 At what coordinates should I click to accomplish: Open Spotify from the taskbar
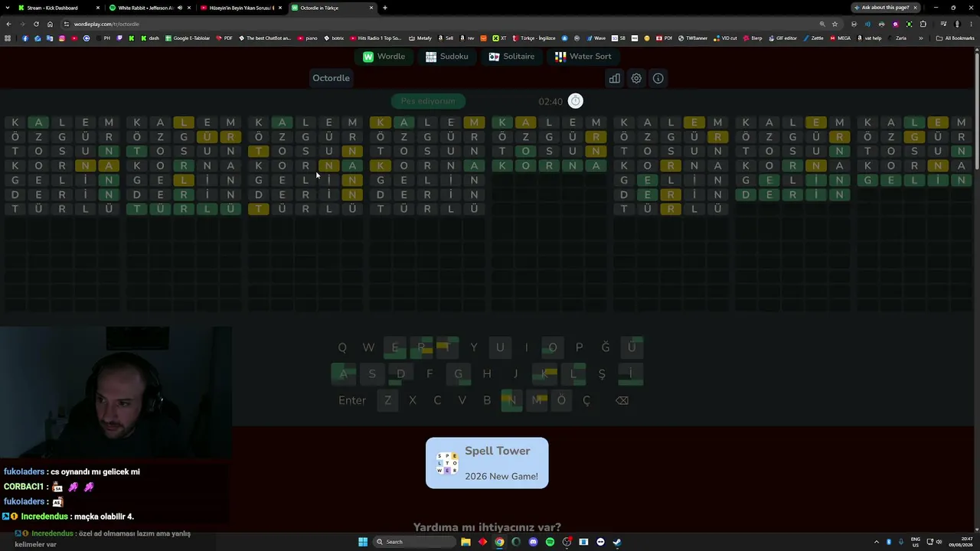pyautogui.click(x=550, y=542)
